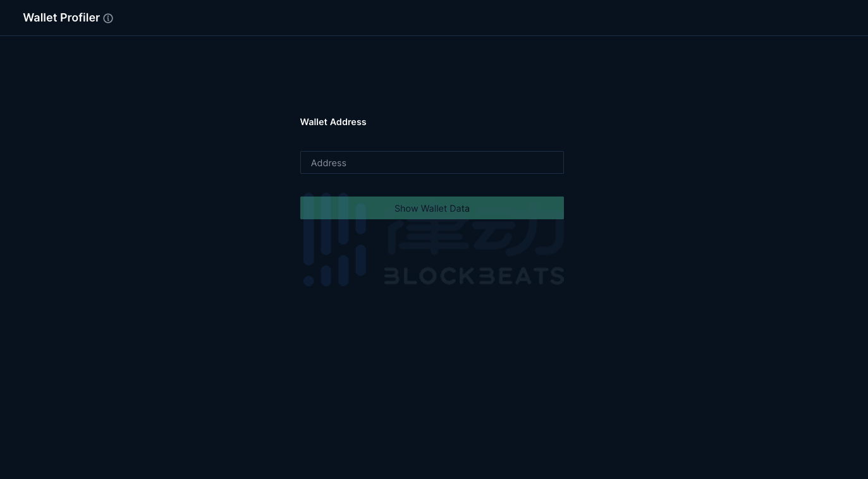Image resolution: width=868 pixels, height=479 pixels.
Task: Click the word 'Wallet' in the form label
Action: pos(314,122)
